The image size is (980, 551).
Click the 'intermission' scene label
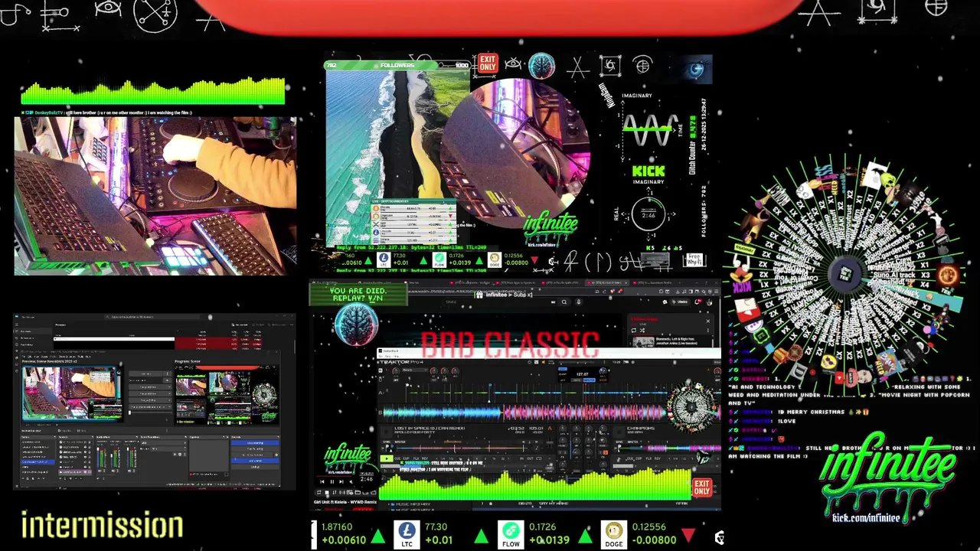(x=102, y=526)
